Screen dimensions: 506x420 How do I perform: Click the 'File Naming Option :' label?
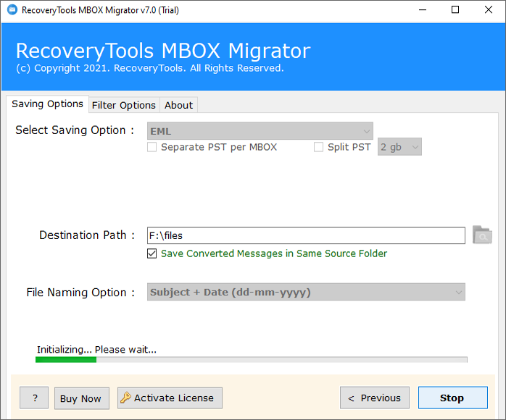pos(80,293)
